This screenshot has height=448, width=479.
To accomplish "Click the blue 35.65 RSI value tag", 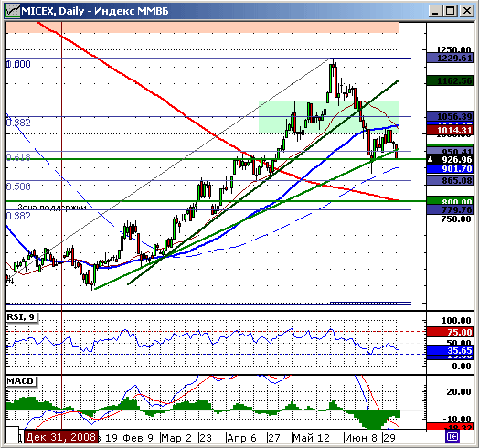I will [450, 350].
